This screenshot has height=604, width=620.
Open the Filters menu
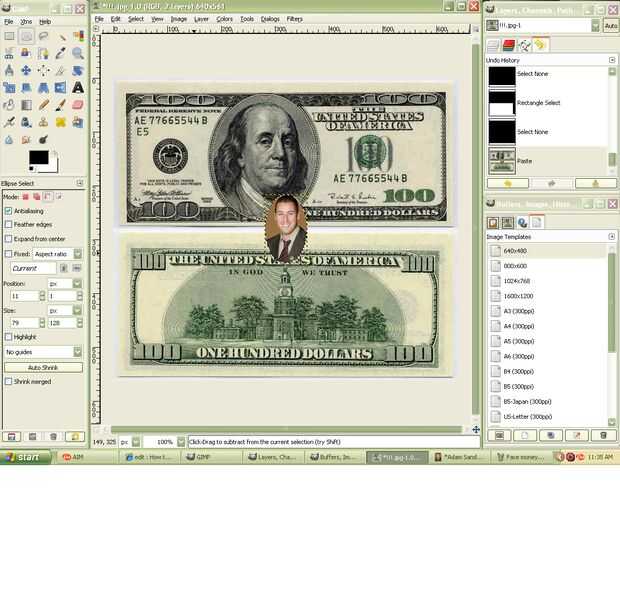[x=295, y=19]
